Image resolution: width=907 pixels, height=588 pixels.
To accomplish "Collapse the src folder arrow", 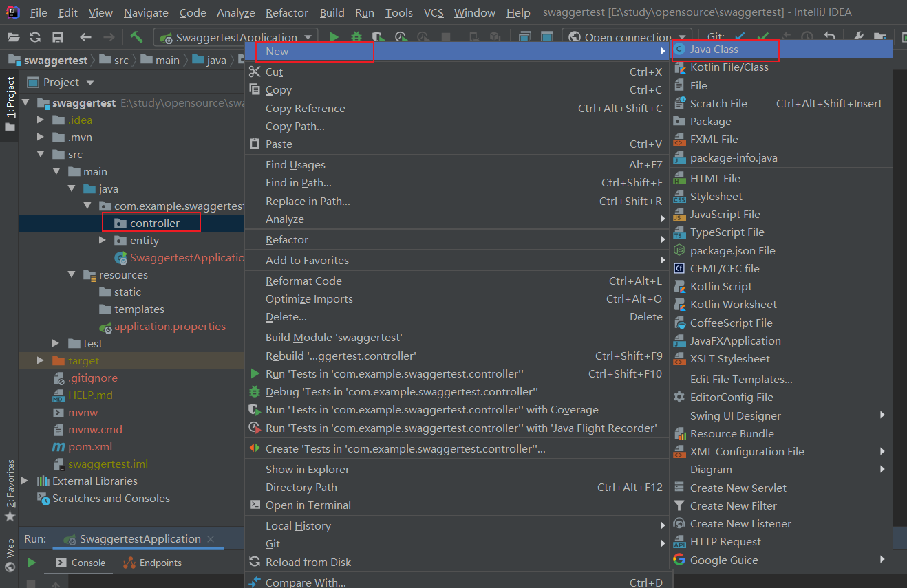I will 41,155.
